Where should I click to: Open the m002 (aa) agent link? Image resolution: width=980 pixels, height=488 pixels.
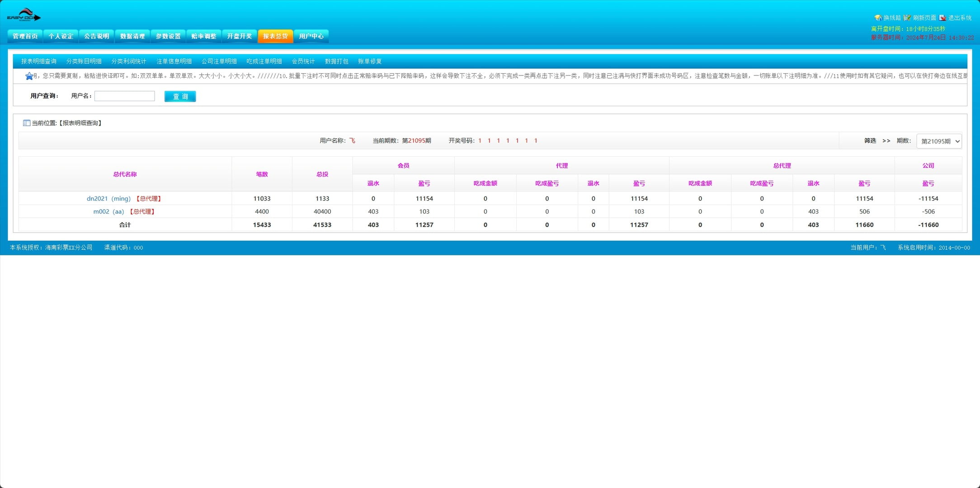click(x=108, y=211)
